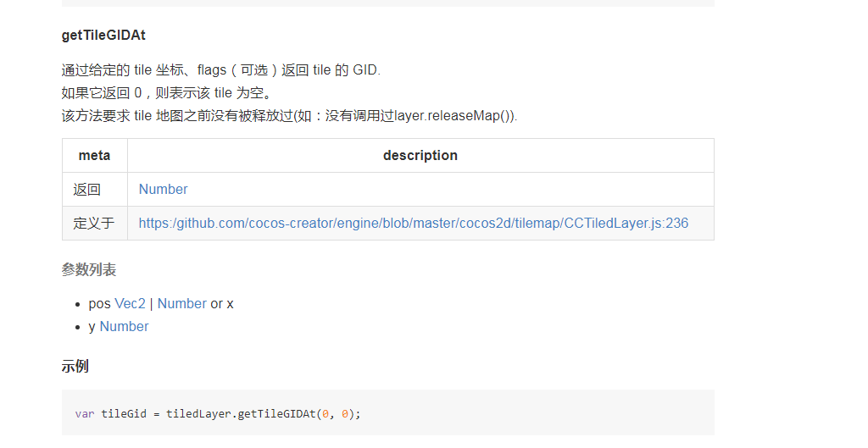Select the 定义于 table cell

point(94,224)
